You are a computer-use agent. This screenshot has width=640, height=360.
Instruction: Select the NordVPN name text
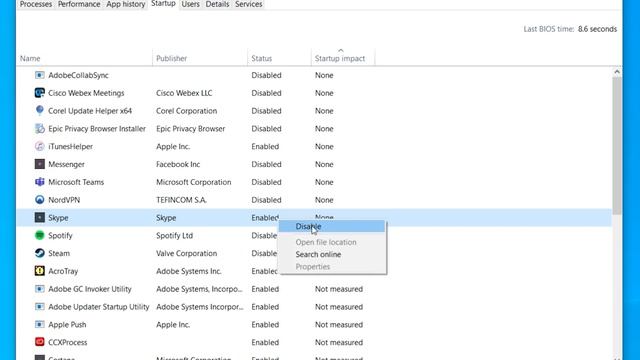click(64, 200)
